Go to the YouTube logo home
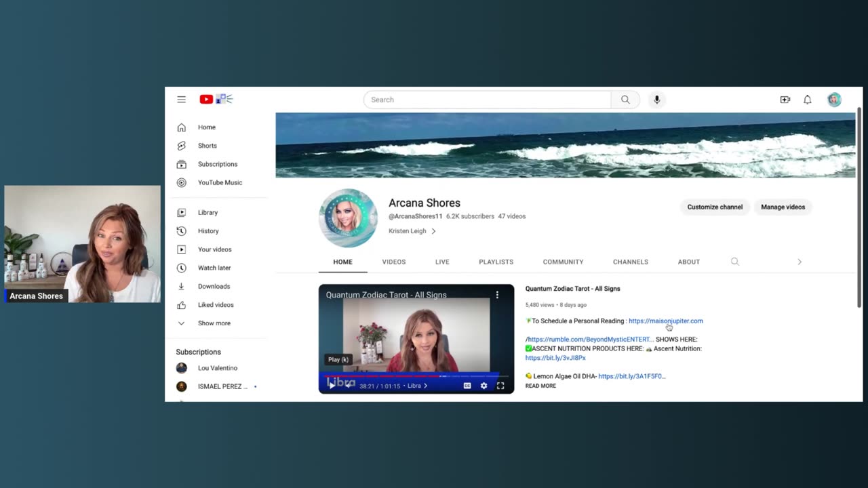This screenshot has height=488, width=868. point(216,100)
